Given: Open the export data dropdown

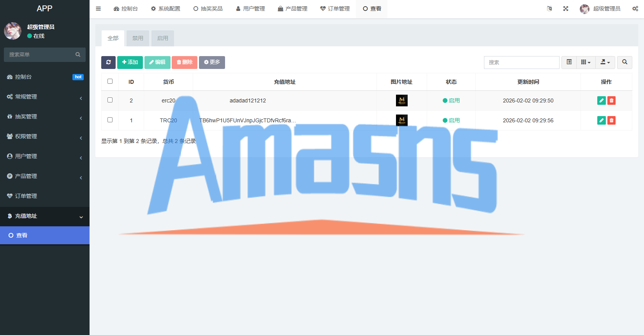Looking at the screenshot, I should pos(605,62).
